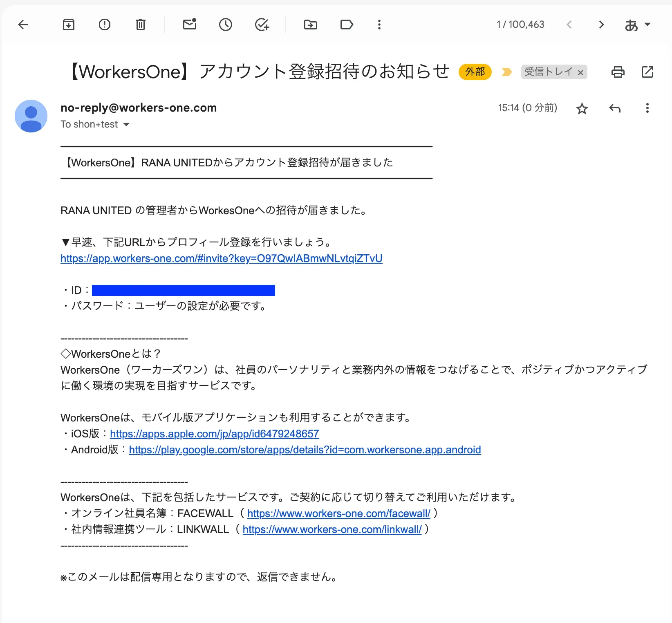Star the WorkersOne email
Image resolution: width=672 pixels, height=623 pixels.
pyautogui.click(x=582, y=108)
